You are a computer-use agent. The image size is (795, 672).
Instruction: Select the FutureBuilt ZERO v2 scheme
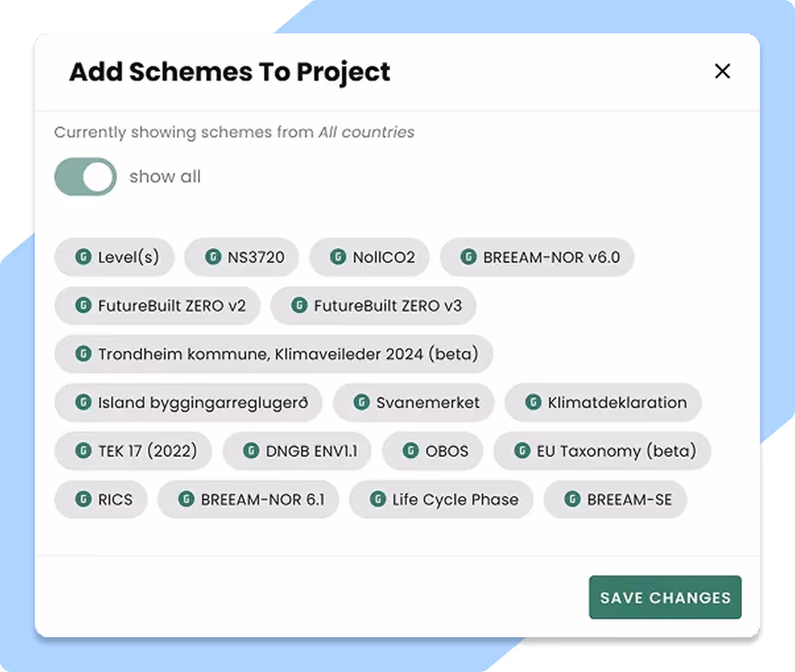tap(157, 306)
